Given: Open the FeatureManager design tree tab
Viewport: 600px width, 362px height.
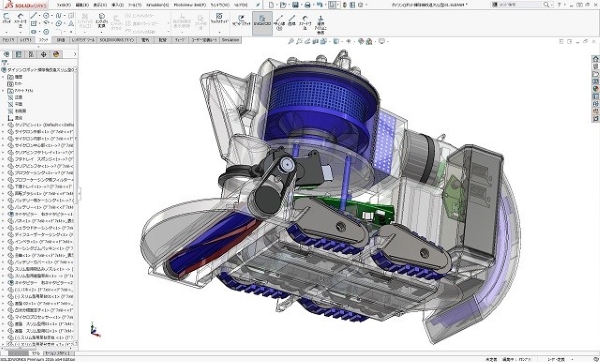Looking at the screenshot, I should pyautogui.click(x=7, y=54).
